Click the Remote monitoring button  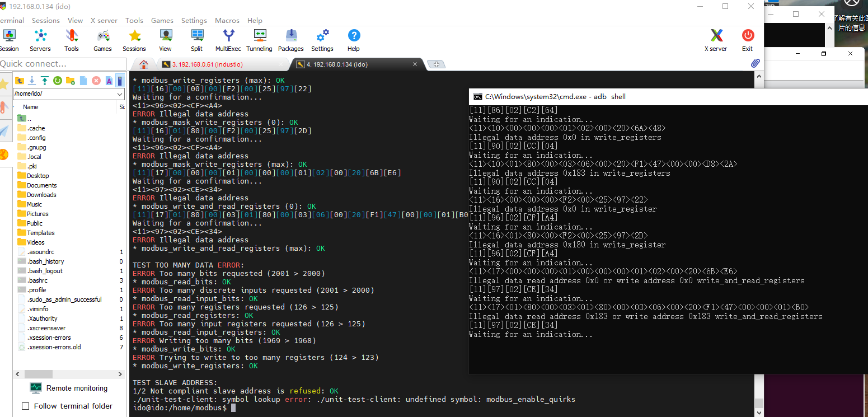[69, 388]
